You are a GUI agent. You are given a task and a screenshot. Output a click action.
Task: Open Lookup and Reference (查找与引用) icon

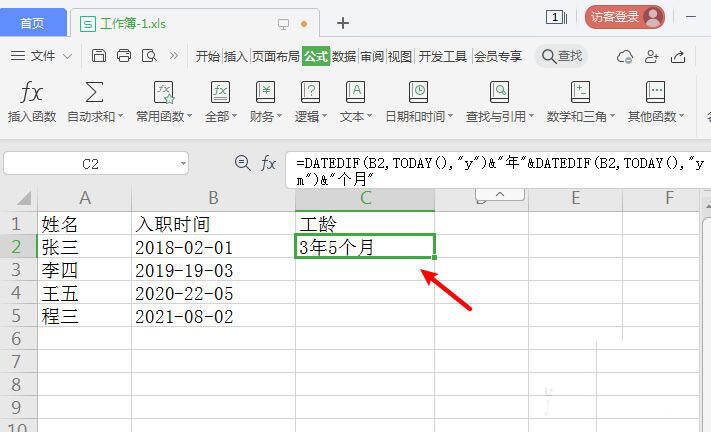pyautogui.click(x=499, y=92)
